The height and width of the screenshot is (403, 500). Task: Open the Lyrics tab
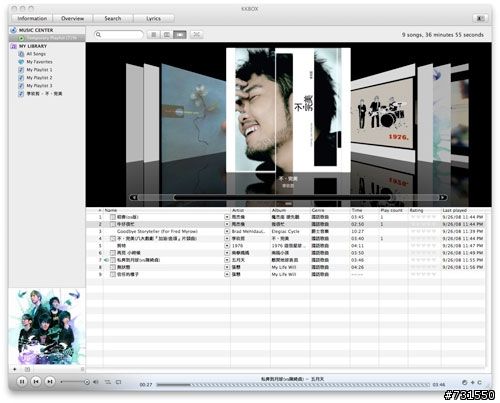point(153,18)
